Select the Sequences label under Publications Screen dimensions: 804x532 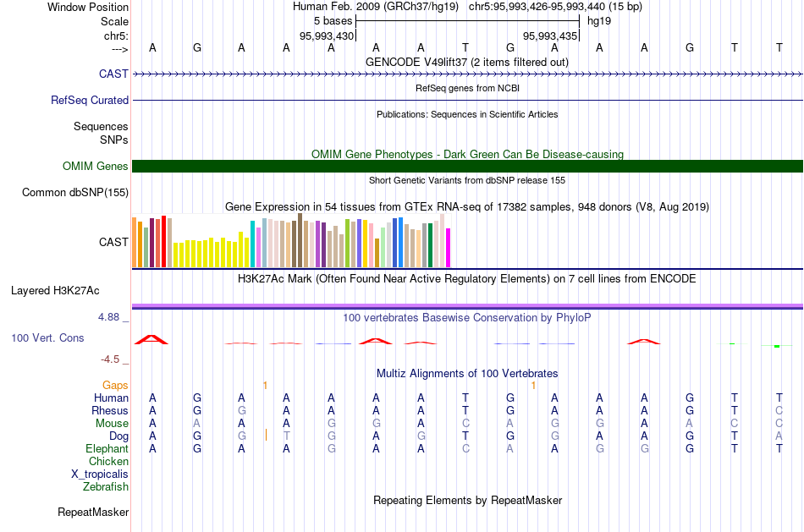tap(101, 126)
